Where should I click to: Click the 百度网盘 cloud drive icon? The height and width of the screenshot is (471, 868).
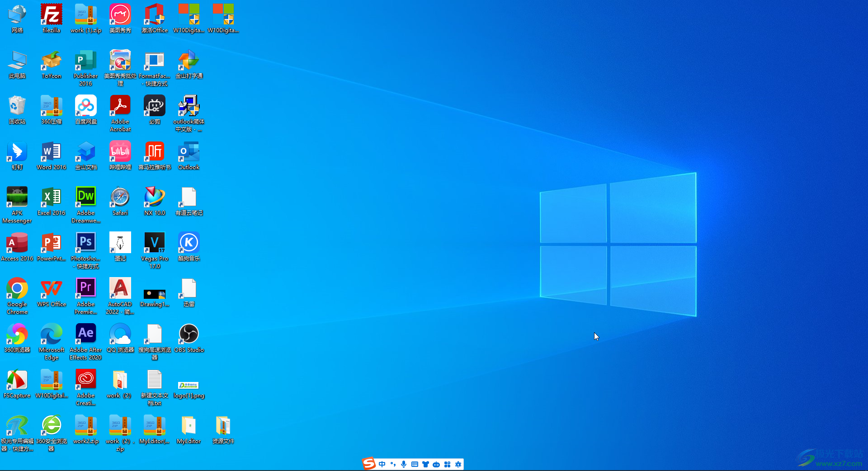click(x=85, y=106)
